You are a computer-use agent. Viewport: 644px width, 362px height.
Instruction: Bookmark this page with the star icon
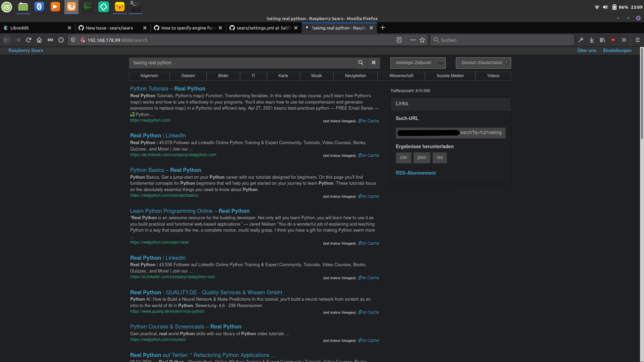point(422,40)
